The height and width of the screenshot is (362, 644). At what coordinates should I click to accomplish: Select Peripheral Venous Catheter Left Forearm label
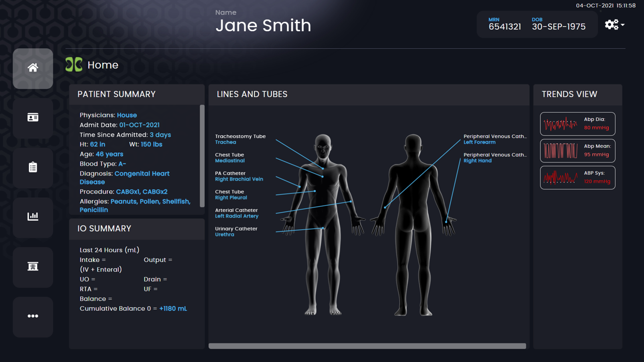pyautogui.click(x=495, y=139)
